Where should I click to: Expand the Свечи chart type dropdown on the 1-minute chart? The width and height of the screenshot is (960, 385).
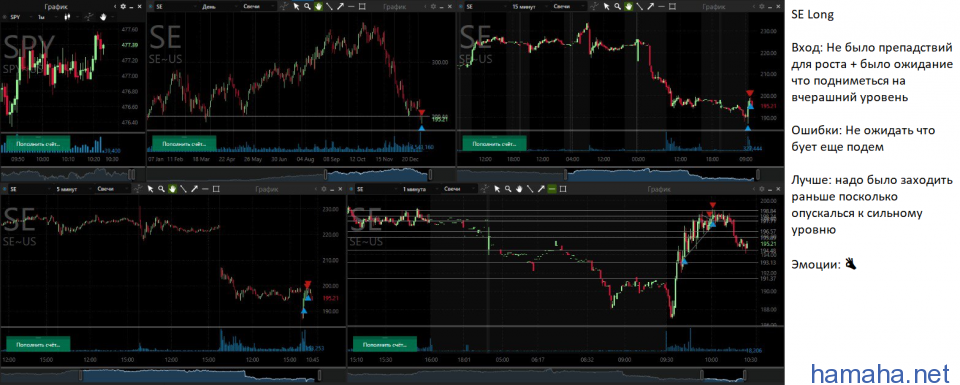(459, 189)
